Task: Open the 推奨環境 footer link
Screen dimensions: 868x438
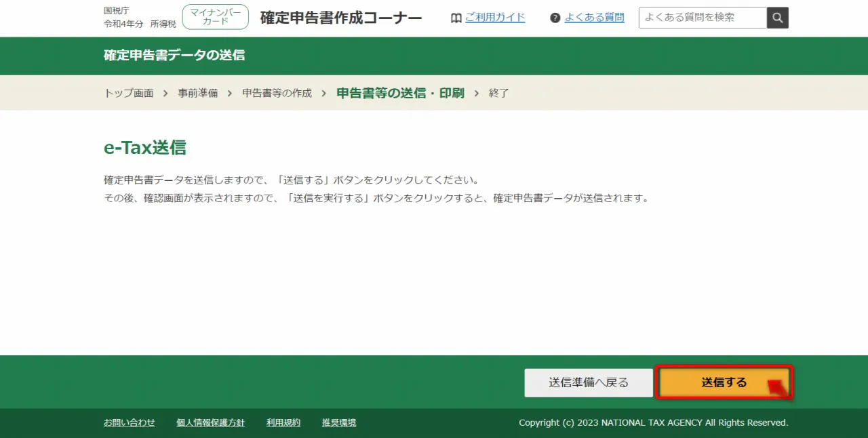Action: pyautogui.click(x=339, y=422)
